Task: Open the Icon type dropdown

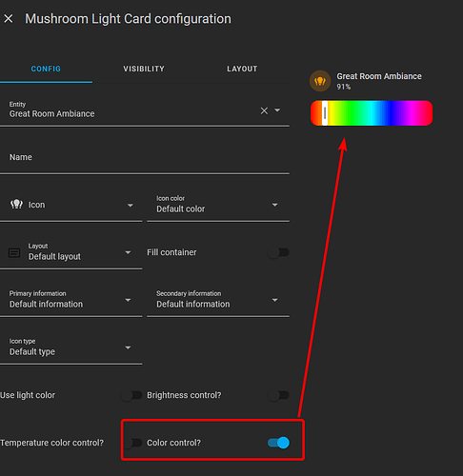Action: (x=128, y=347)
